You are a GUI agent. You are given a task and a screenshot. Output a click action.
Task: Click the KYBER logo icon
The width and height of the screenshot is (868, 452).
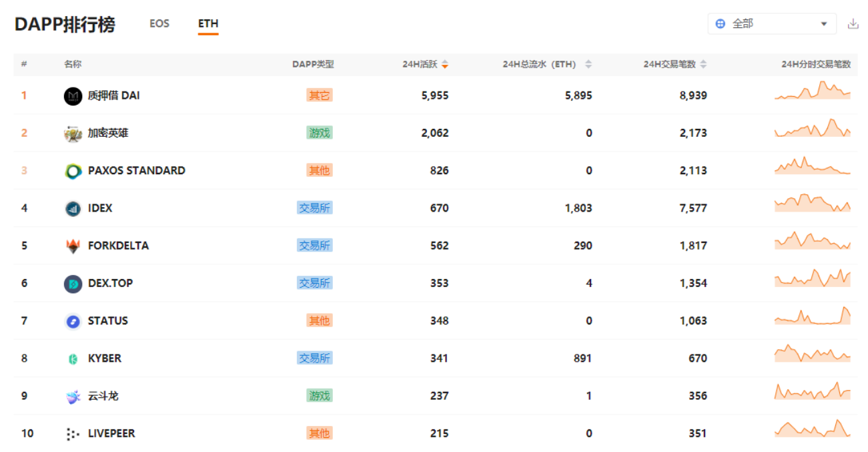pos(73,359)
